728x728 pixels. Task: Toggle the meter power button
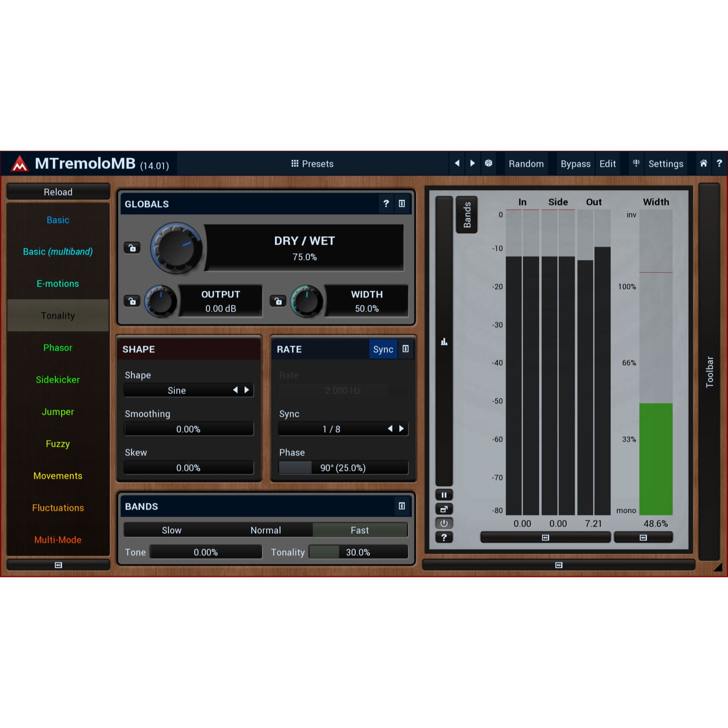[x=444, y=523]
